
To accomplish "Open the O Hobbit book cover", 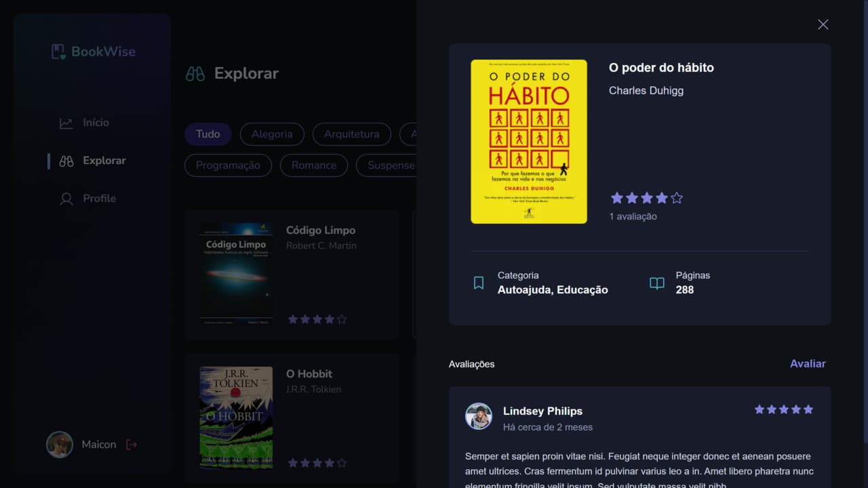I will pyautogui.click(x=235, y=417).
